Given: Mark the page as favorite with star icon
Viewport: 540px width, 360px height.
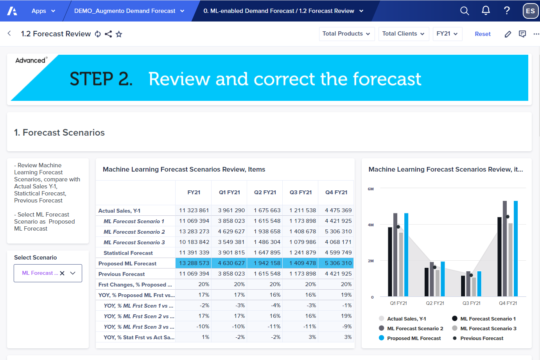Looking at the screenshot, I should (119, 34).
